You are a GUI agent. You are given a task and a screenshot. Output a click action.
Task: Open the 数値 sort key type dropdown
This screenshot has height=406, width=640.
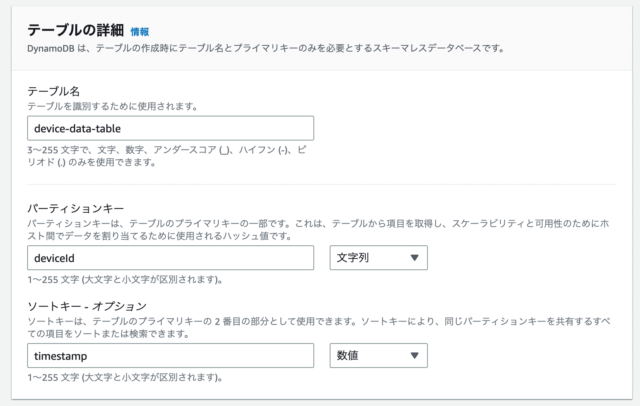(x=378, y=355)
